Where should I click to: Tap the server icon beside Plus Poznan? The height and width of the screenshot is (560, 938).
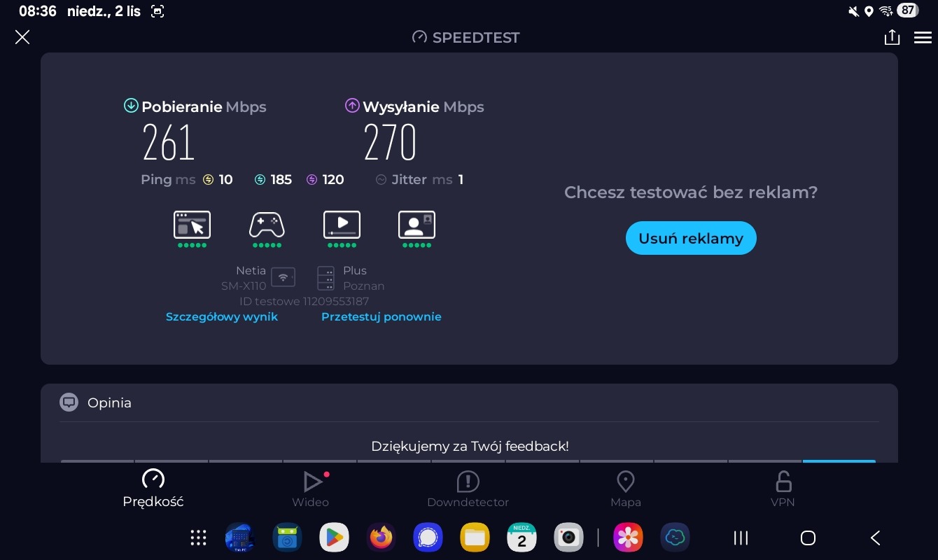(325, 278)
